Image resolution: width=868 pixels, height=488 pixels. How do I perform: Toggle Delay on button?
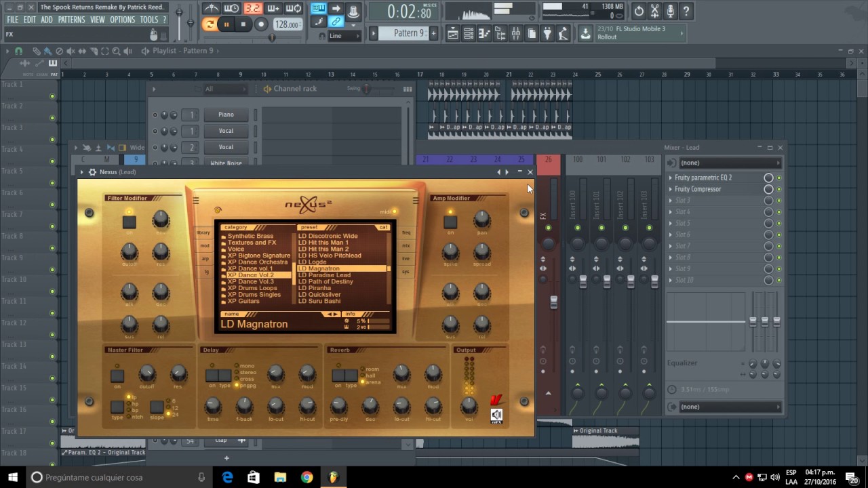pyautogui.click(x=212, y=375)
